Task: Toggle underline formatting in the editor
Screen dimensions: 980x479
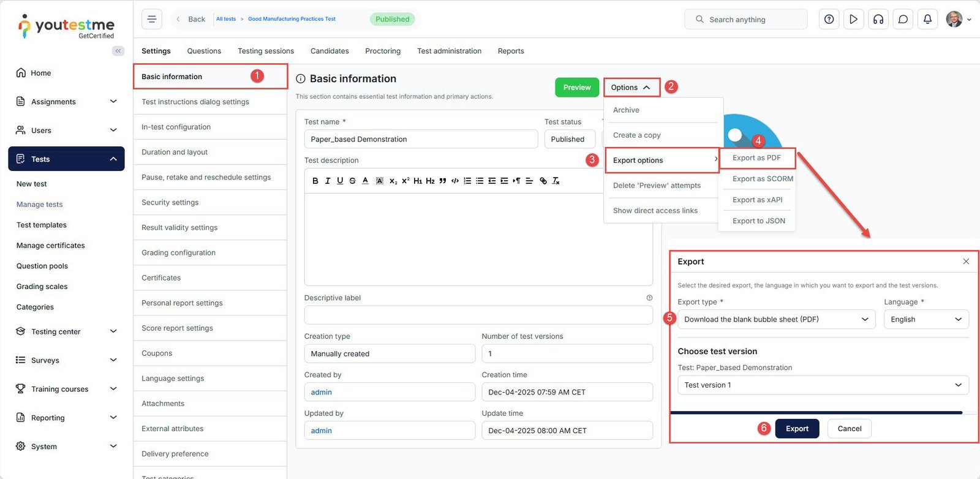Action: 340,181
